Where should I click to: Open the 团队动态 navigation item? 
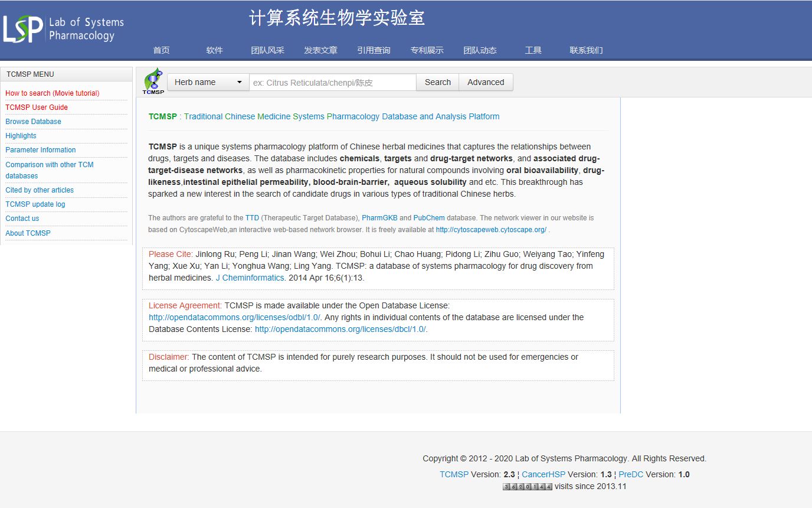(x=480, y=50)
